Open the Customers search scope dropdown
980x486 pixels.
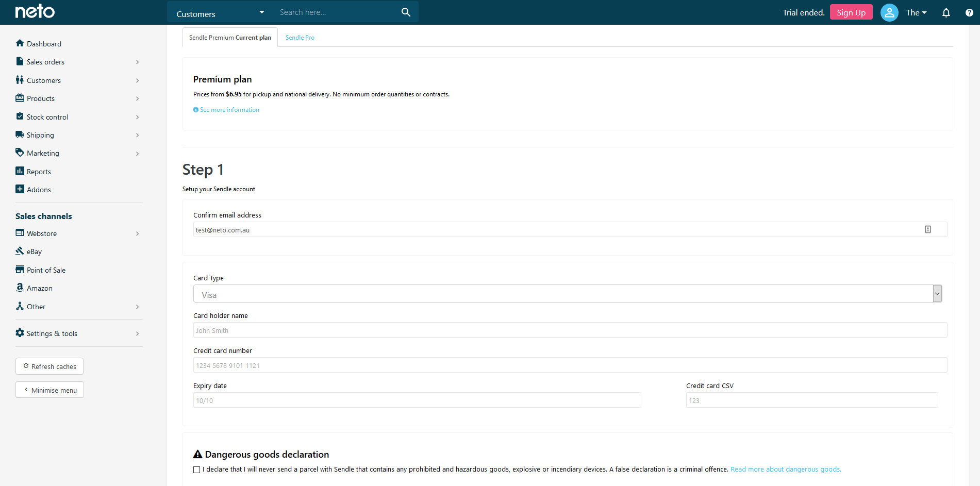(220, 12)
